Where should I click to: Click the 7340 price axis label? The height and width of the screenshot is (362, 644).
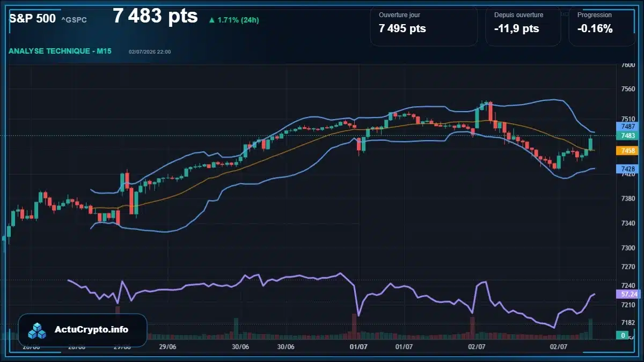point(628,223)
